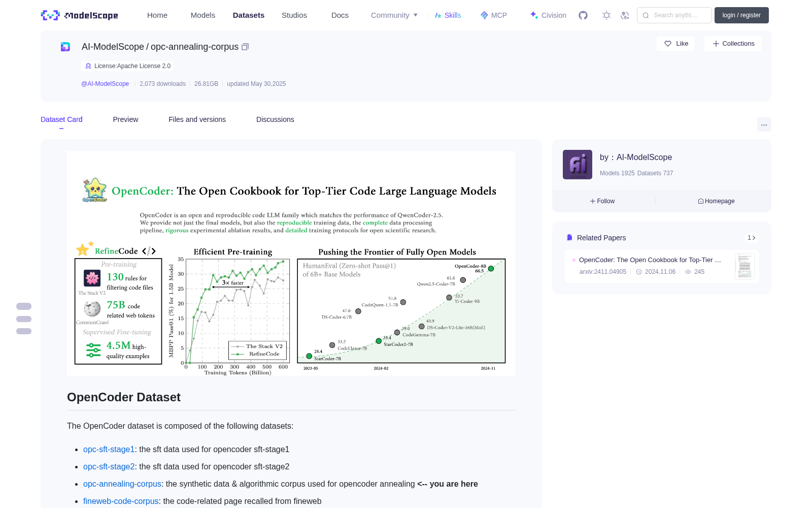Open the three-dot more options menu

pyautogui.click(x=764, y=124)
